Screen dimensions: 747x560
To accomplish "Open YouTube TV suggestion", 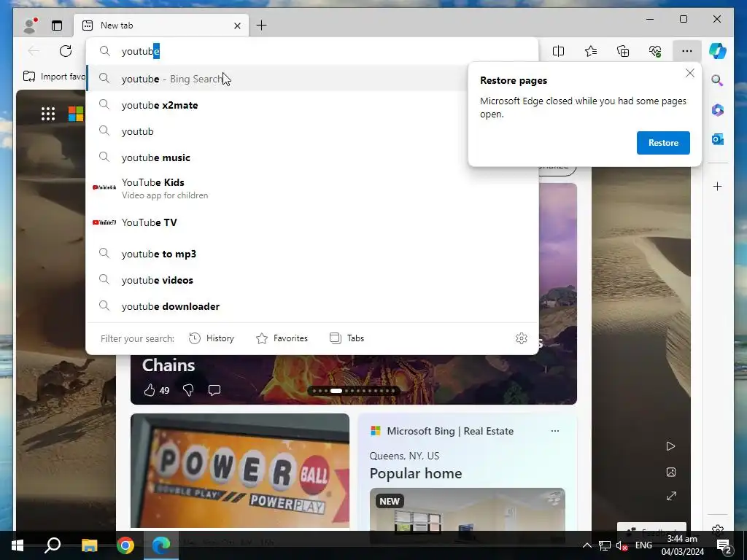I will [x=312, y=222].
